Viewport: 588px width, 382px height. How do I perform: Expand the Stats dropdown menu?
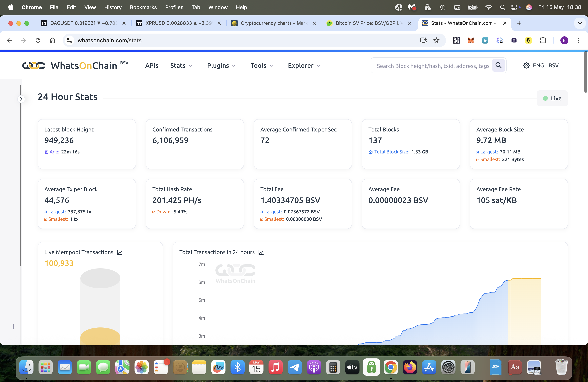(x=181, y=65)
